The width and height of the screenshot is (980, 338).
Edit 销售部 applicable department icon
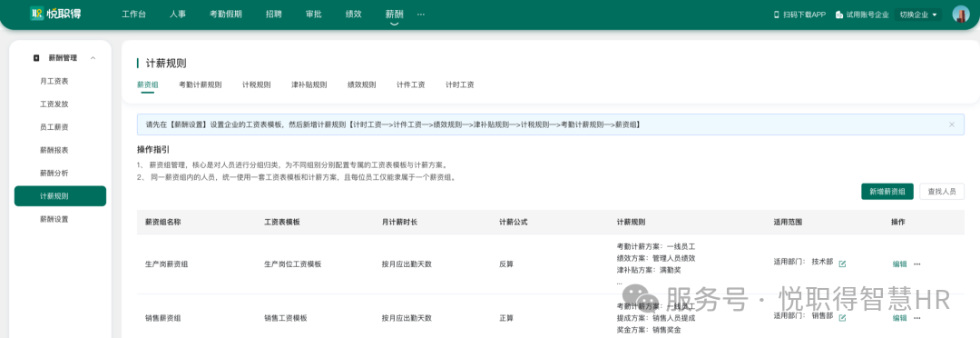[x=842, y=317]
